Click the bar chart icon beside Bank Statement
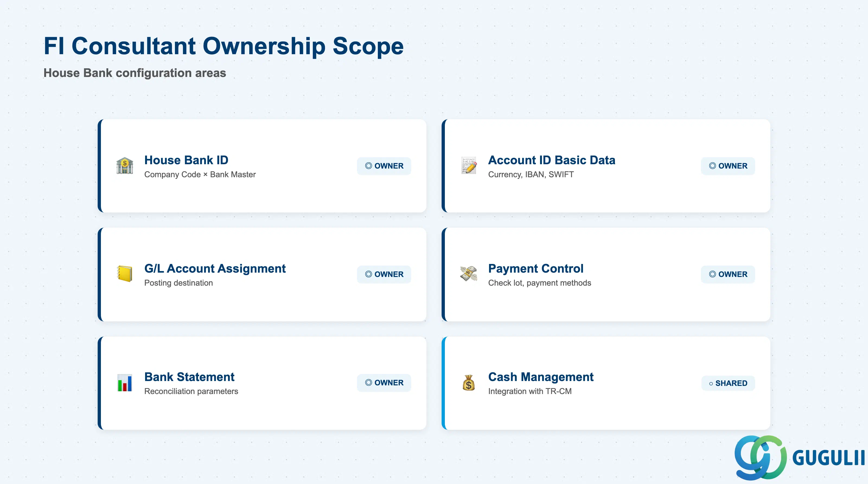The width and height of the screenshot is (868, 484). [x=125, y=383]
